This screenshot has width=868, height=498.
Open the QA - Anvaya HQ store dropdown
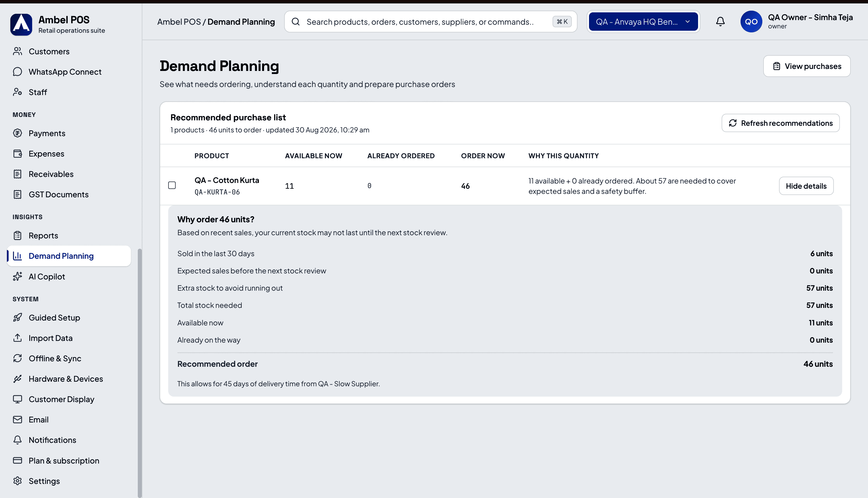tap(643, 22)
